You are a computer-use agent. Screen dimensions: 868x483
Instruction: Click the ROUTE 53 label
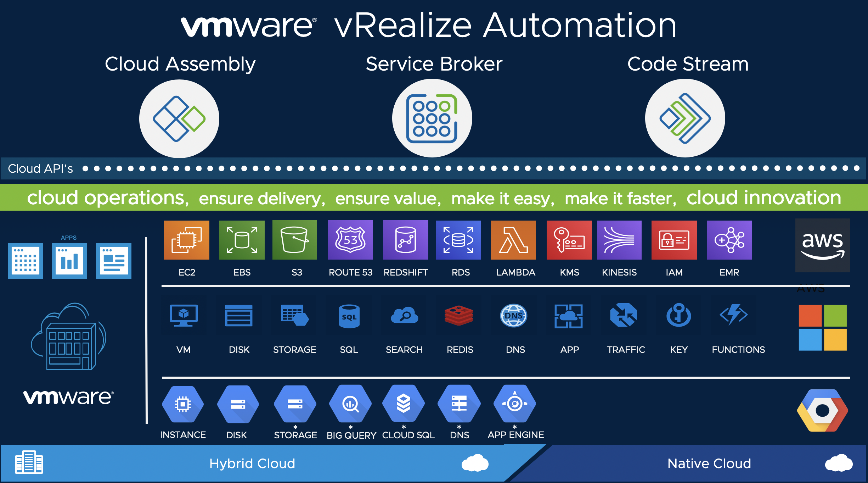[351, 272]
